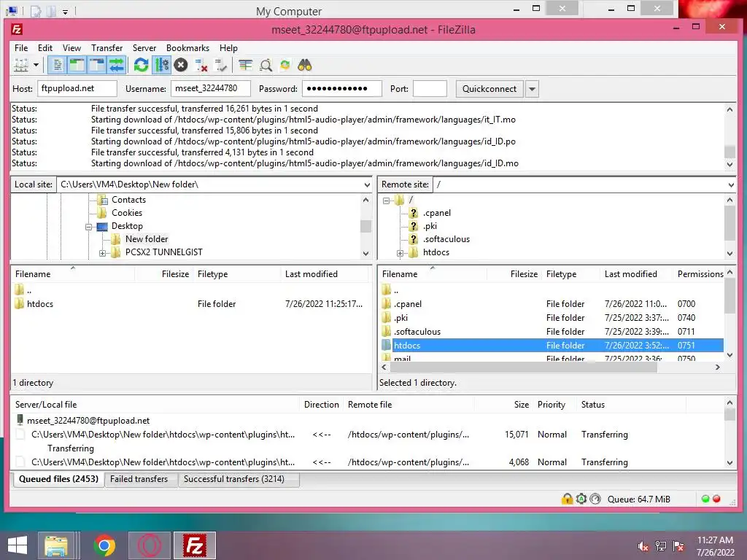Select Cookies in the local tree
Image resolution: width=747 pixels, height=560 pixels.
click(127, 213)
